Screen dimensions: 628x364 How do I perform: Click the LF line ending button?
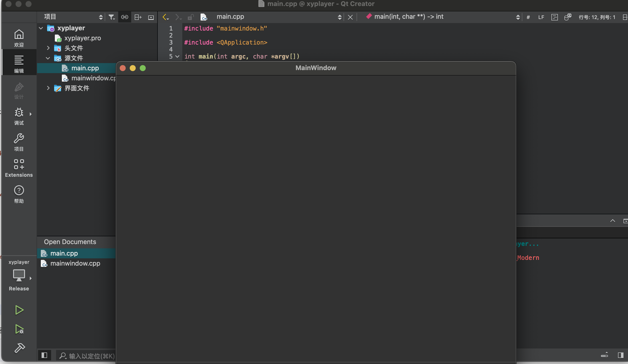(x=541, y=17)
